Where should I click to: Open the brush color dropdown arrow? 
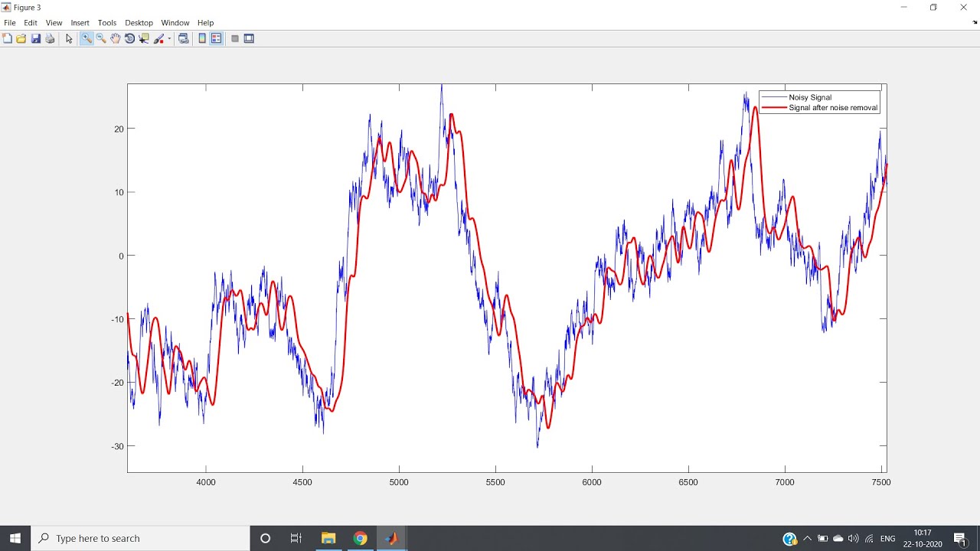click(169, 39)
